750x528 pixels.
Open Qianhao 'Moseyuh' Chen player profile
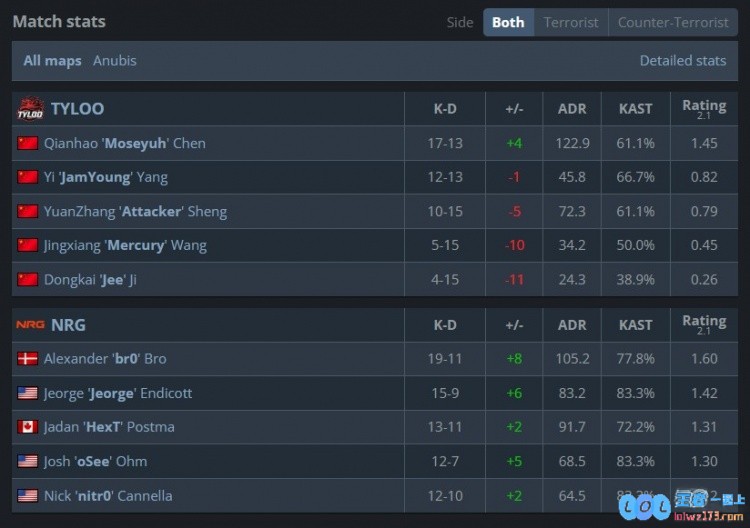[125, 143]
